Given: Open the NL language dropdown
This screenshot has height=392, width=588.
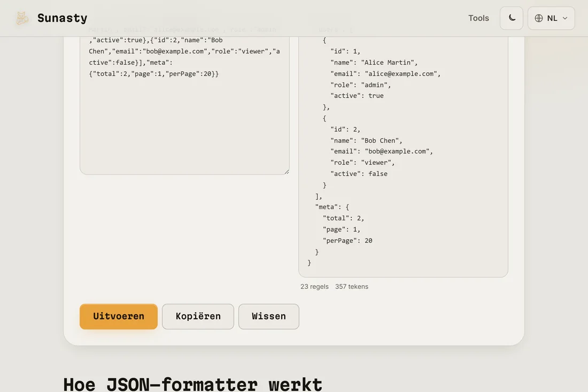Looking at the screenshot, I should (x=551, y=18).
